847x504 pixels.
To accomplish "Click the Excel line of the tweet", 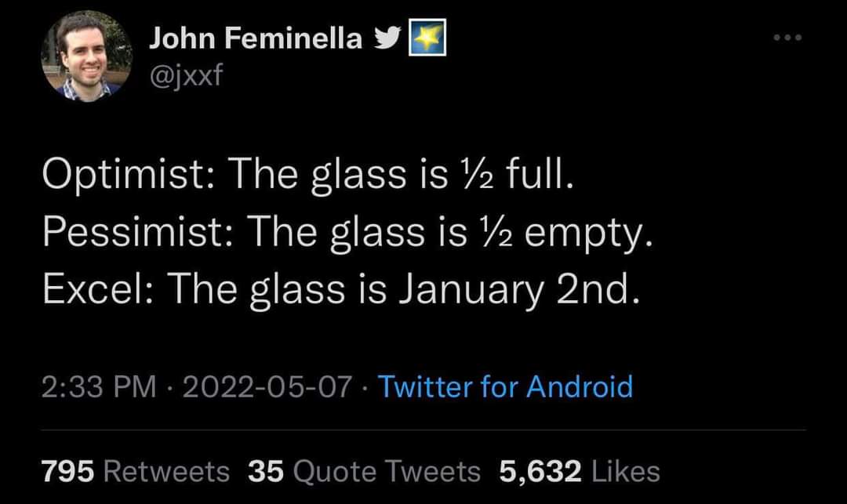I will [340, 290].
